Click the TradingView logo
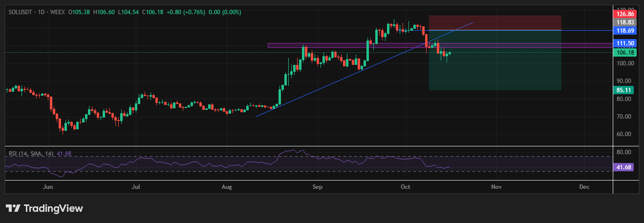The image size is (644, 223). click(44, 209)
